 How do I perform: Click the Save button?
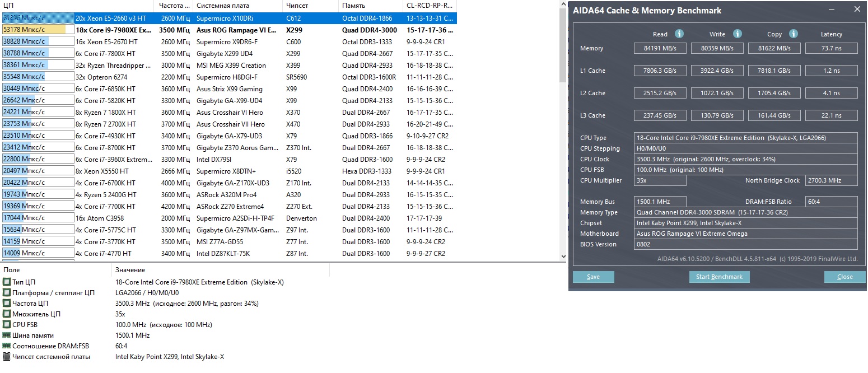click(x=593, y=277)
